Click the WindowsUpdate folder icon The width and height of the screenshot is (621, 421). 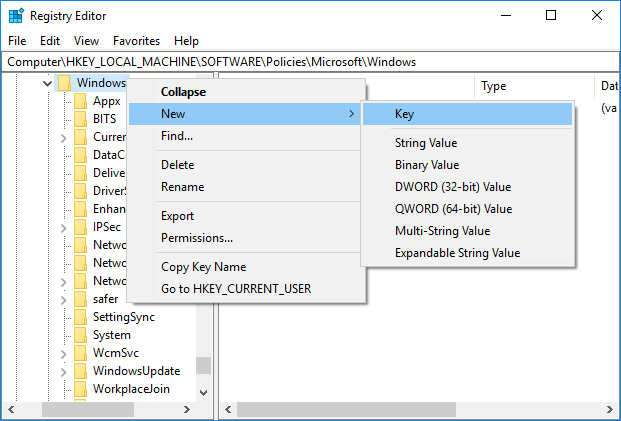click(81, 371)
